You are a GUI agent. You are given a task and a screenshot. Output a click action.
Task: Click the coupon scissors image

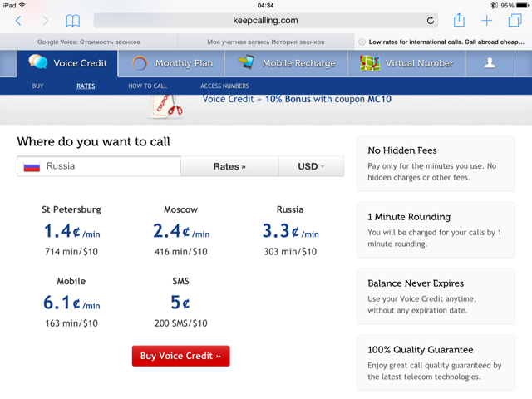[167, 106]
